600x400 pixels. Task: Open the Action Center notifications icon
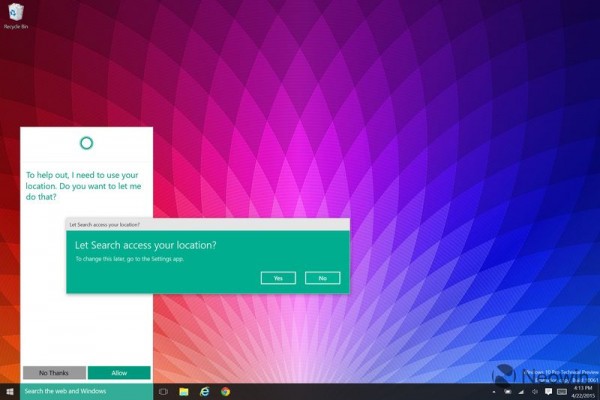pyautogui.click(x=548, y=391)
